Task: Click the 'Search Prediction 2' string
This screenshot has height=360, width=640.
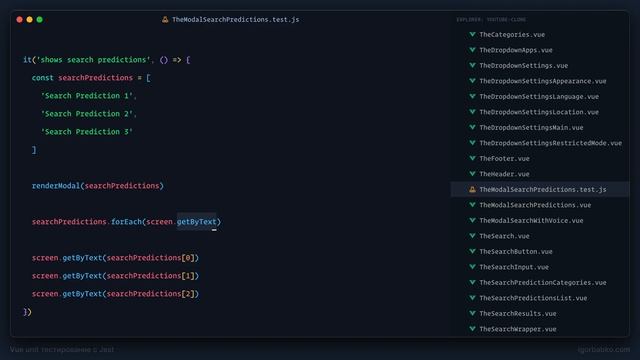Action: pyautogui.click(x=87, y=114)
